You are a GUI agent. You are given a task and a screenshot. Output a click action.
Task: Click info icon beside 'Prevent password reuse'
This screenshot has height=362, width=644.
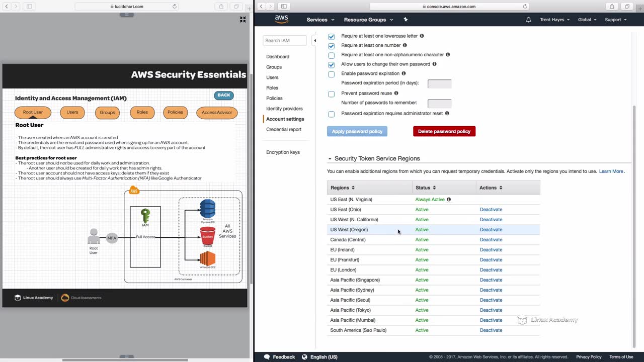396,94
